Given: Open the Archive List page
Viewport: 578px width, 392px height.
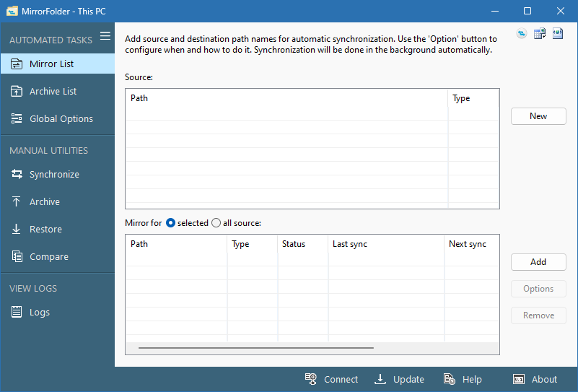Looking at the screenshot, I should click(58, 91).
